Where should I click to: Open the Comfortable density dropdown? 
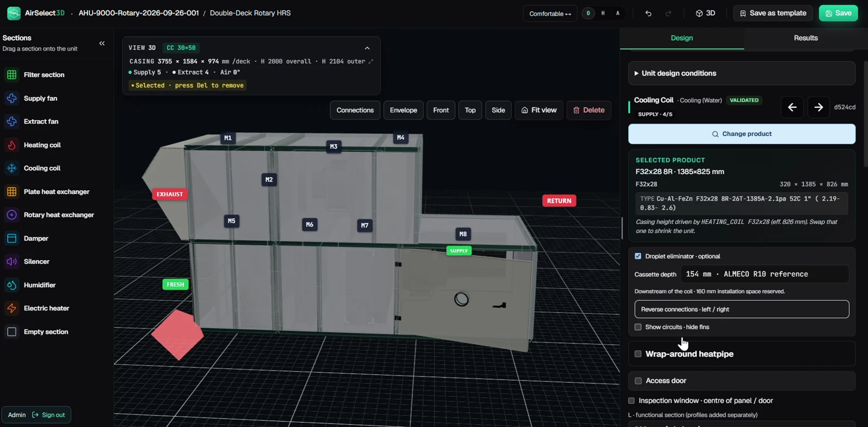(550, 14)
